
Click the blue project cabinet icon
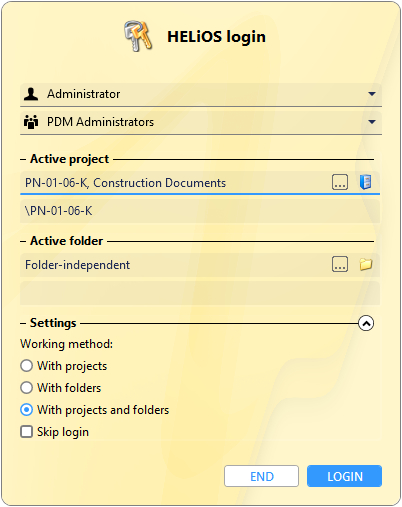(365, 182)
